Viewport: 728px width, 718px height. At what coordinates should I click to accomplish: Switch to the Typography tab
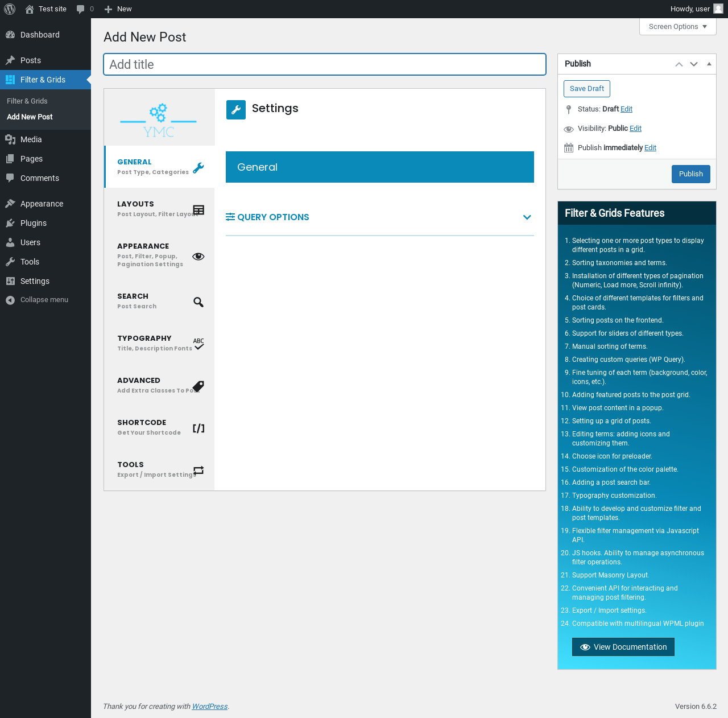click(x=159, y=343)
